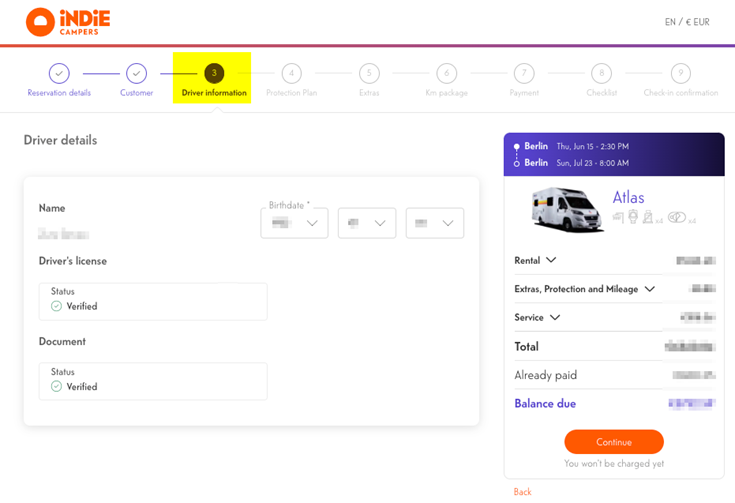
Task: Click the Reservation details step checkmark
Action: (x=59, y=73)
